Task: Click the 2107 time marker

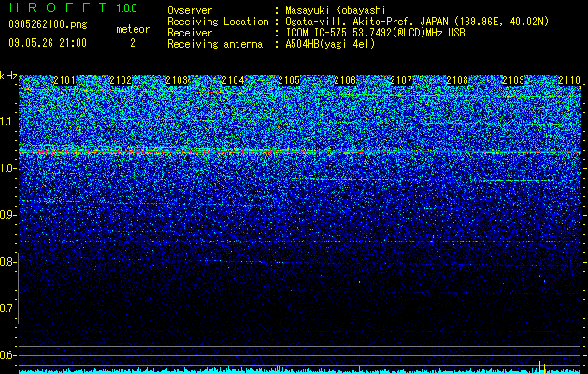Action: tap(401, 80)
